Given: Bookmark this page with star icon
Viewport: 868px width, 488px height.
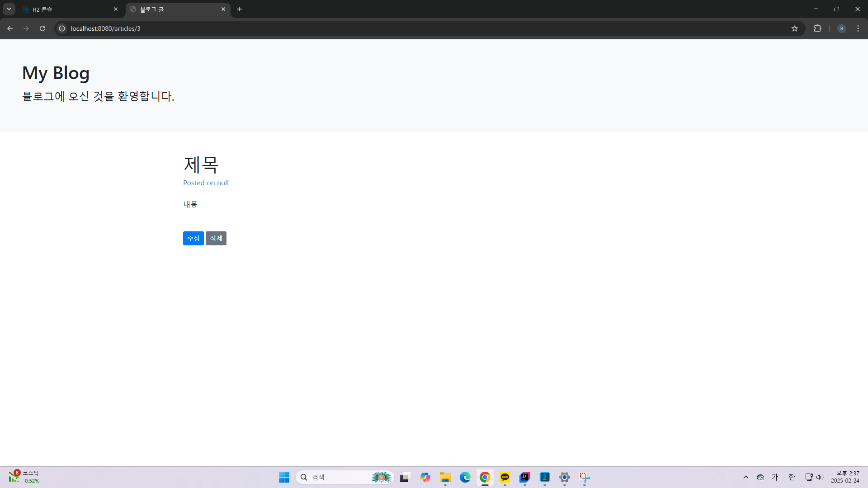Looking at the screenshot, I should point(795,28).
